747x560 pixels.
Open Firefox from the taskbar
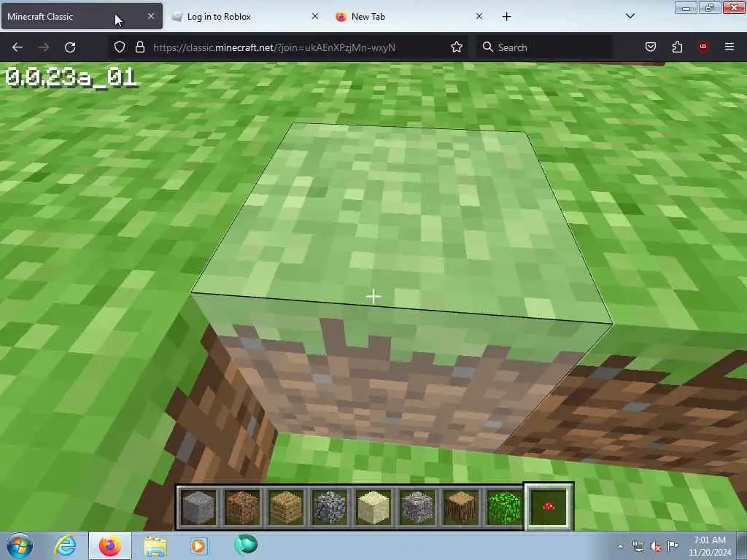click(110, 545)
